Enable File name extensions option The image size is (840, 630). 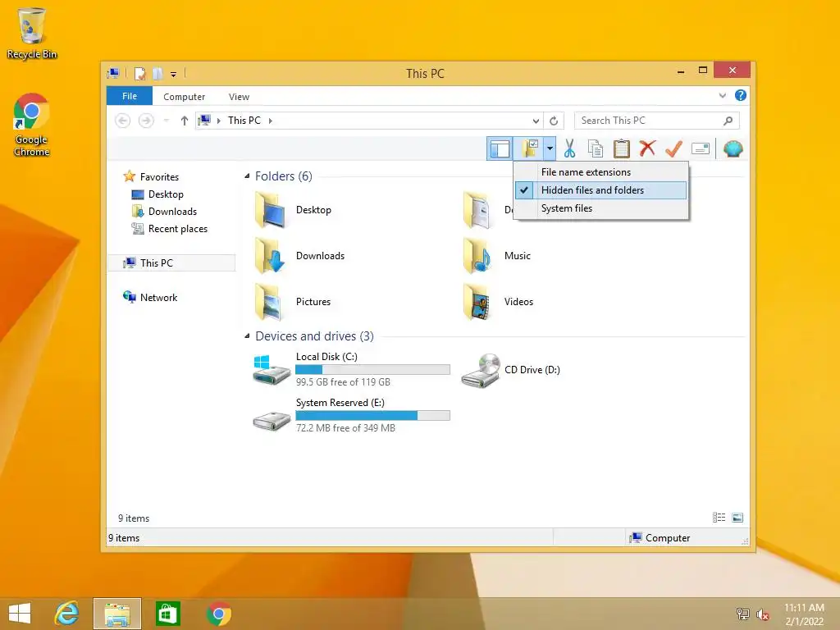coord(601,172)
